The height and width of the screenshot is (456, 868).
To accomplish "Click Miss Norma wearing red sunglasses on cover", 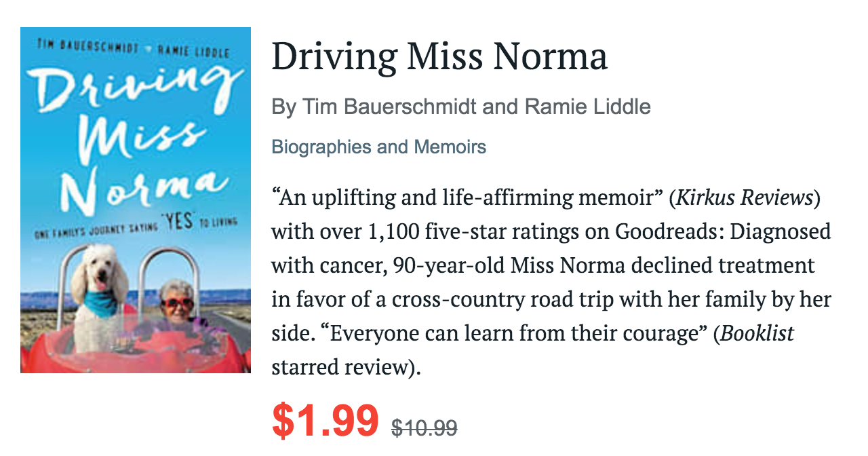I will pyautogui.click(x=178, y=305).
